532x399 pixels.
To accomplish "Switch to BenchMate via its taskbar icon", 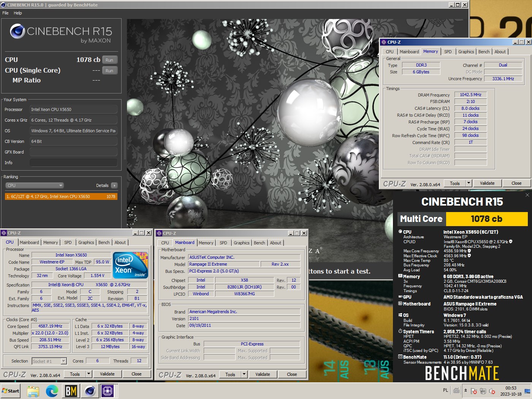I will tap(71, 391).
